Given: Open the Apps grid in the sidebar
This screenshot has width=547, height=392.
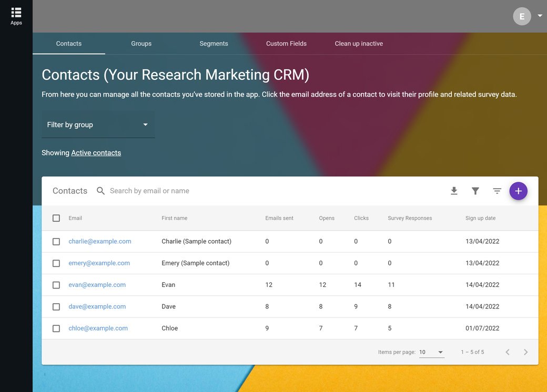Looking at the screenshot, I should 16,13.
